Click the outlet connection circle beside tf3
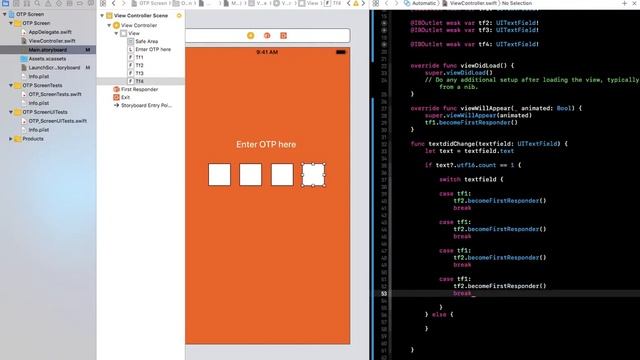640x360 pixels. 384,30
